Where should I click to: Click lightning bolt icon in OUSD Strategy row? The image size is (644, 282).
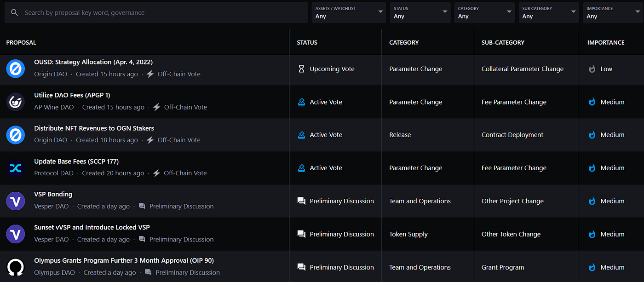coord(150,74)
